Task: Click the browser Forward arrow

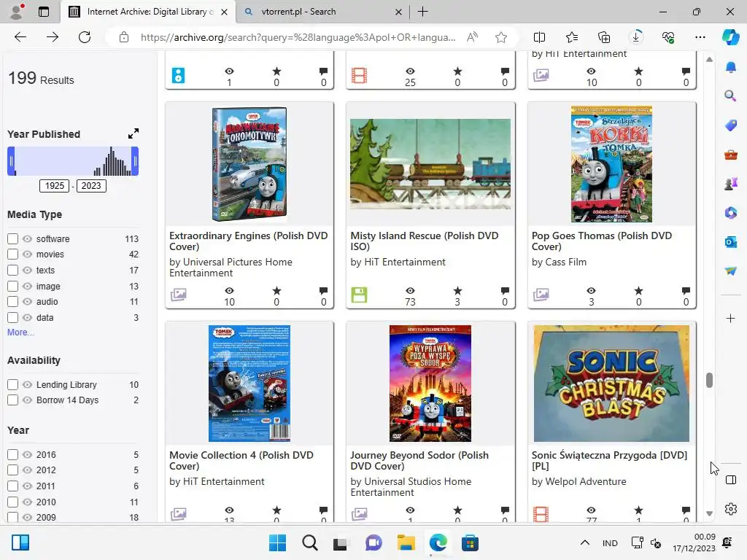Action: [53, 37]
